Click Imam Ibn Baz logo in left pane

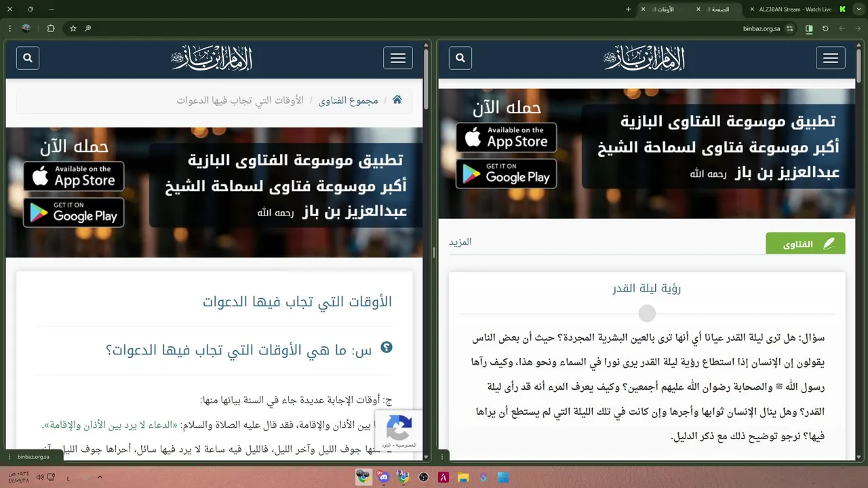(x=212, y=58)
